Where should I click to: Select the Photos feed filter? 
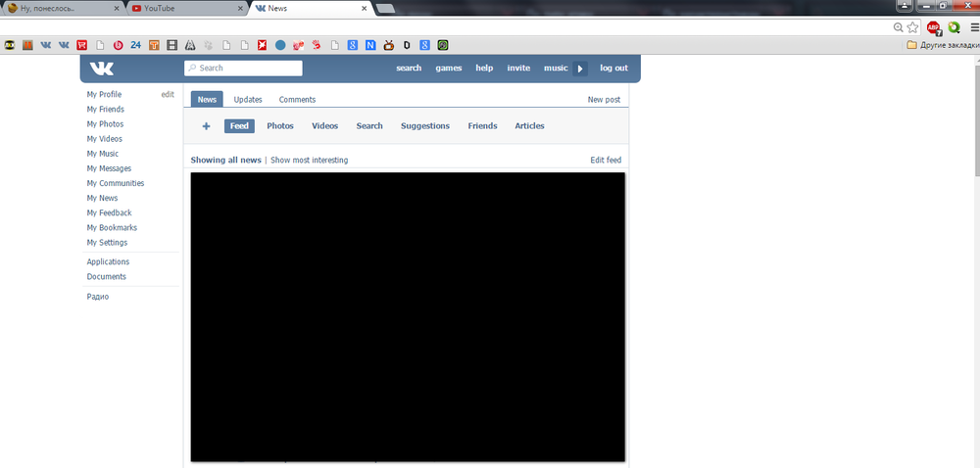pos(280,126)
